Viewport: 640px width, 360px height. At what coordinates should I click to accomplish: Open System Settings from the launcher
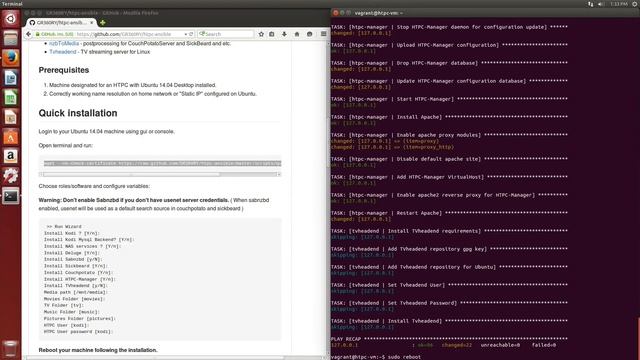click(x=11, y=176)
